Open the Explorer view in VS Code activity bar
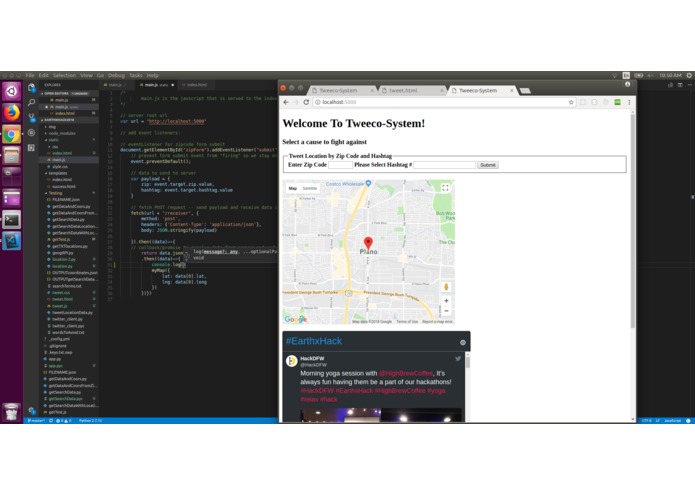The image size is (695, 494). [x=31, y=88]
